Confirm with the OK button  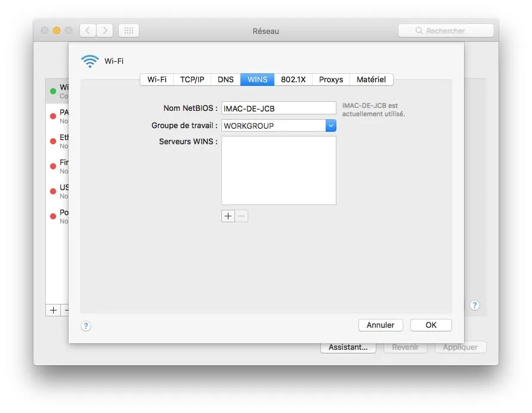click(431, 325)
